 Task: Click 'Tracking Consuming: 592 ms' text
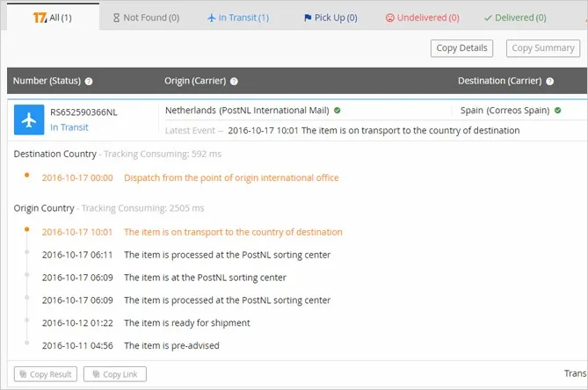click(163, 154)
